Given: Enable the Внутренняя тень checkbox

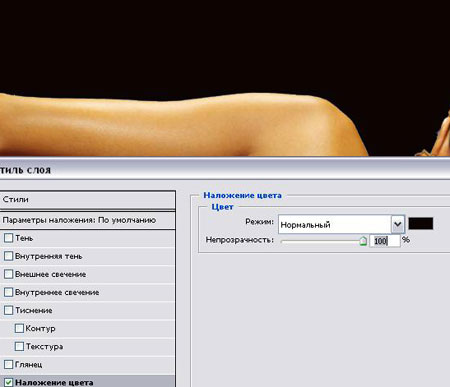Looking at the screenshot, I should click(x=8, y=256).
